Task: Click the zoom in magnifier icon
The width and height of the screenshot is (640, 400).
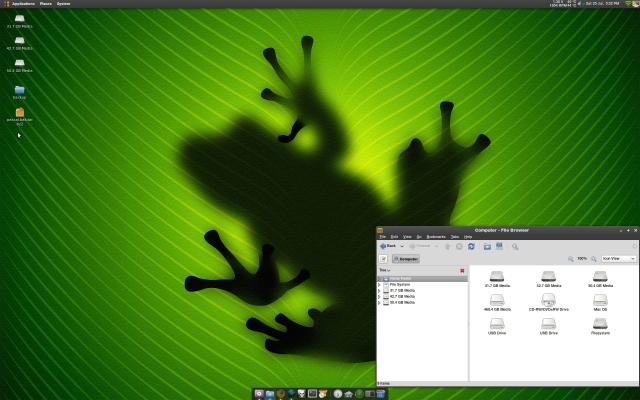Action: coord(594,259)
